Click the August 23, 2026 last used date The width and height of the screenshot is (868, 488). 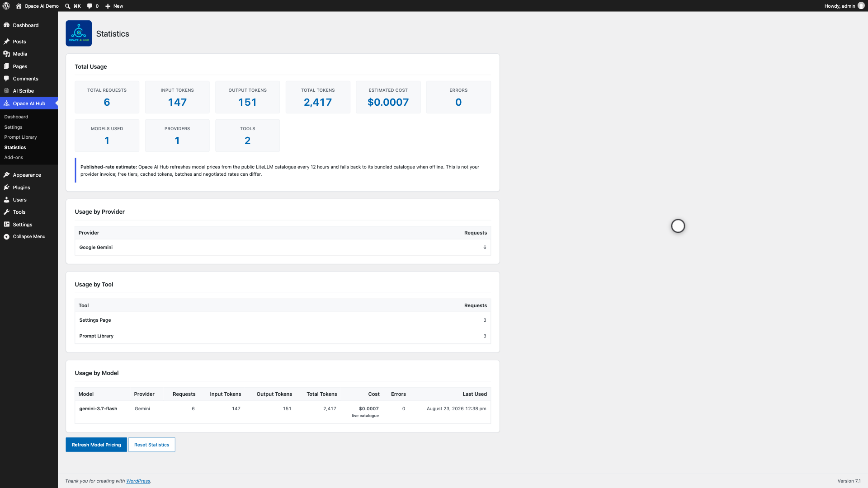457,408
